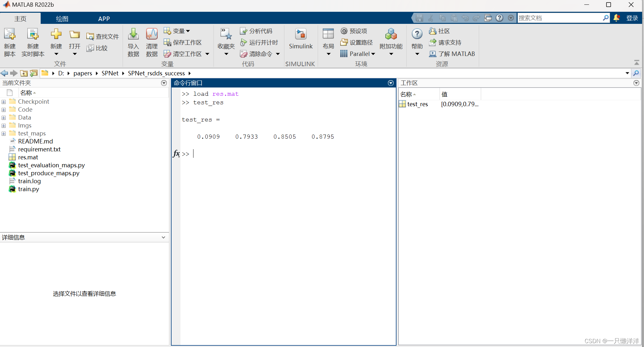
Task: Open the Clear Commands dropdown arrow
Action: 278,54
